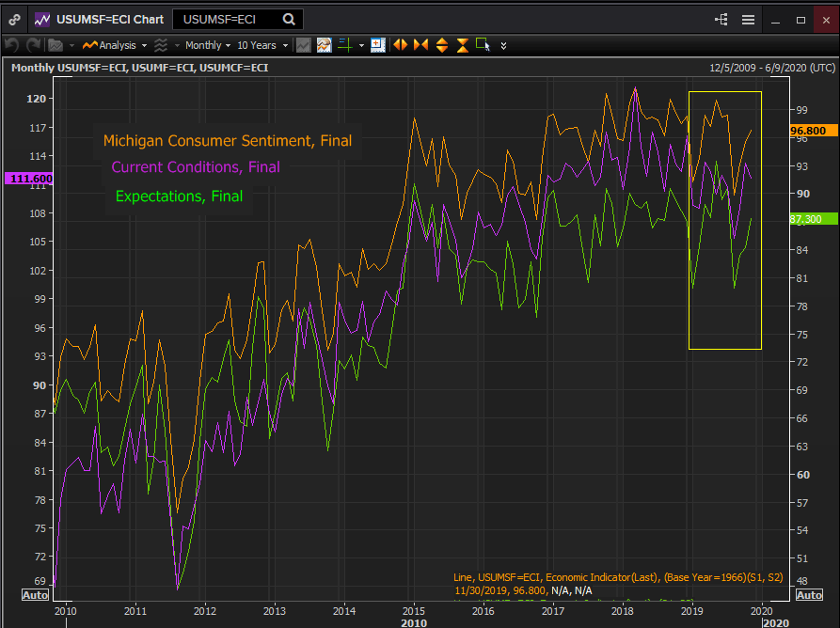
Task: Expand chart vertically with up-down arrows icon
Action: point(442,45)
